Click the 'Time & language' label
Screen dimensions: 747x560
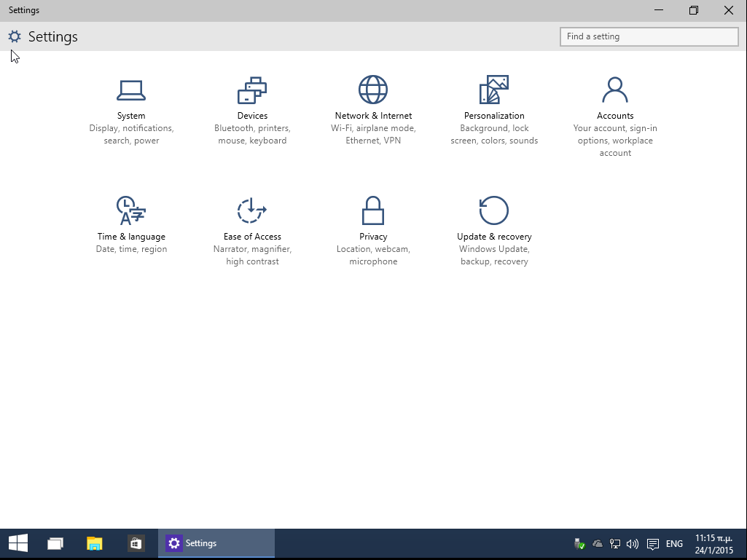(x=131, y=237)
